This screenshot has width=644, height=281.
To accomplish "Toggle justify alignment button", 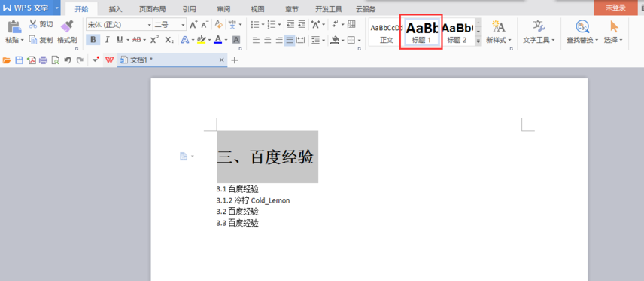I will point(290,40).
